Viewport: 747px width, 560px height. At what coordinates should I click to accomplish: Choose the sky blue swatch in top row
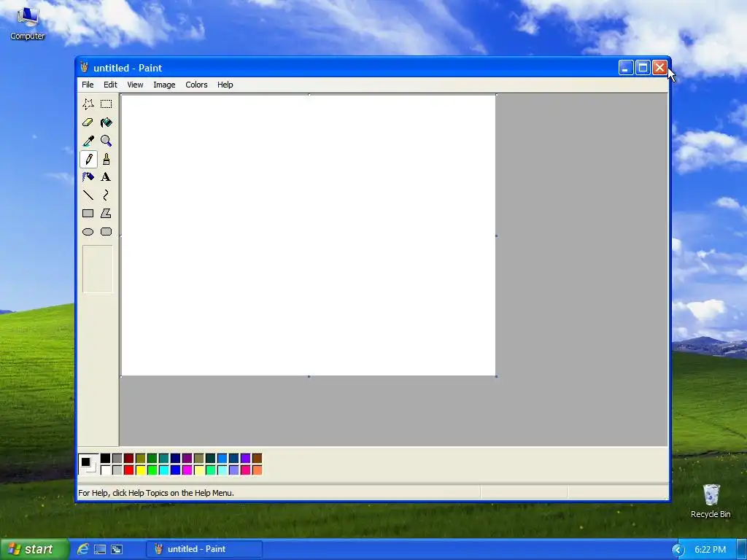coord(222,458)
